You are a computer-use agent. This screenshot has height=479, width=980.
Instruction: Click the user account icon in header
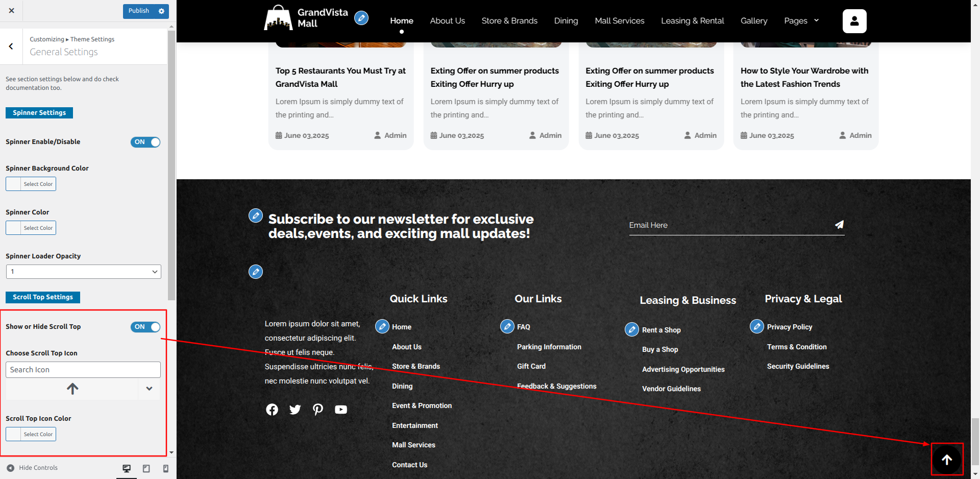(x=854, y=21)
